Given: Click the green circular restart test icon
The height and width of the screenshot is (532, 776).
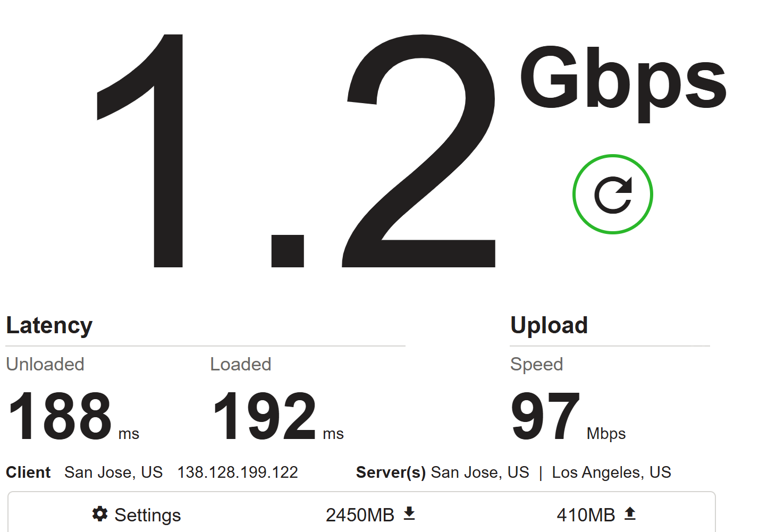Looking at the screenshot, I should 612,194.
